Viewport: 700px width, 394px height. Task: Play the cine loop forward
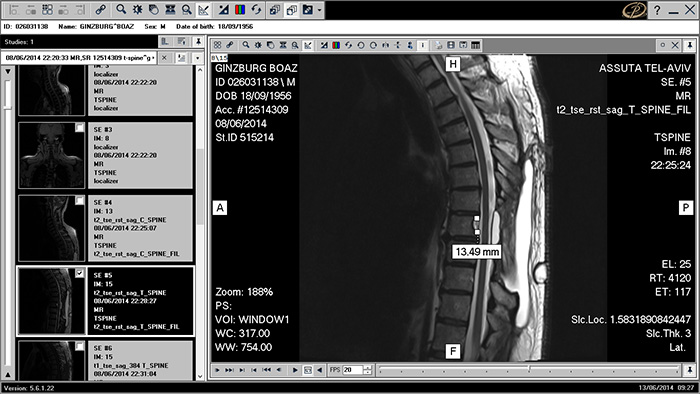[295, 370]
